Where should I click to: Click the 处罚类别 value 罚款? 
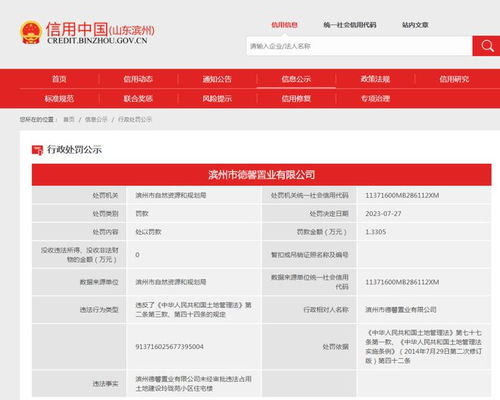point(142,214)
